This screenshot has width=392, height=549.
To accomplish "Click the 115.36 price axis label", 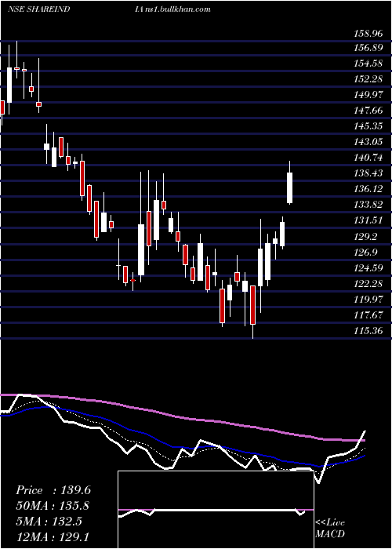I will point(368,331).
